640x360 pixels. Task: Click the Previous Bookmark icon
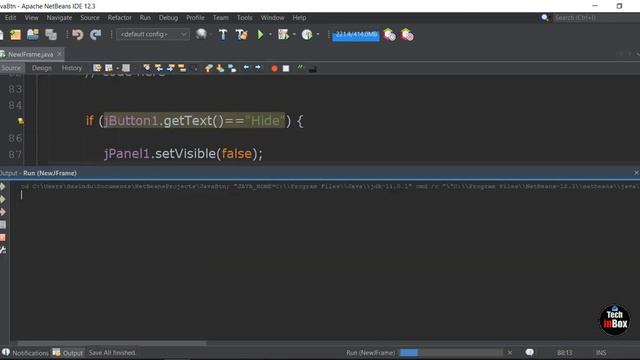coord(209,68)
